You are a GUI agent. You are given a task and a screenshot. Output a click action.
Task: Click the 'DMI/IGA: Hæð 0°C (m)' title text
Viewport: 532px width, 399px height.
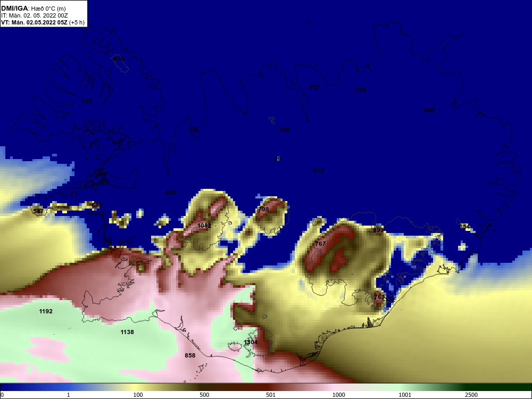click(33, 8)
